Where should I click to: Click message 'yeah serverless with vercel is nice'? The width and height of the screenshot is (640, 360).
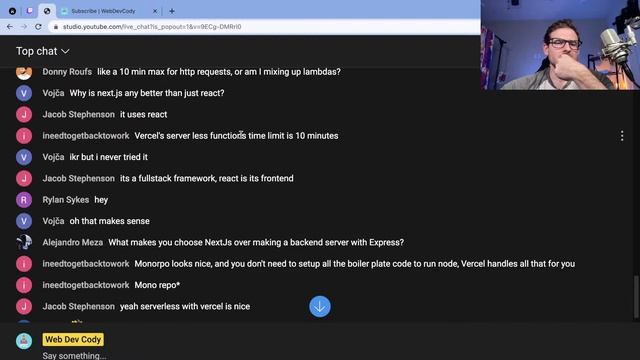pyautogui.click(x=185, y=307)
